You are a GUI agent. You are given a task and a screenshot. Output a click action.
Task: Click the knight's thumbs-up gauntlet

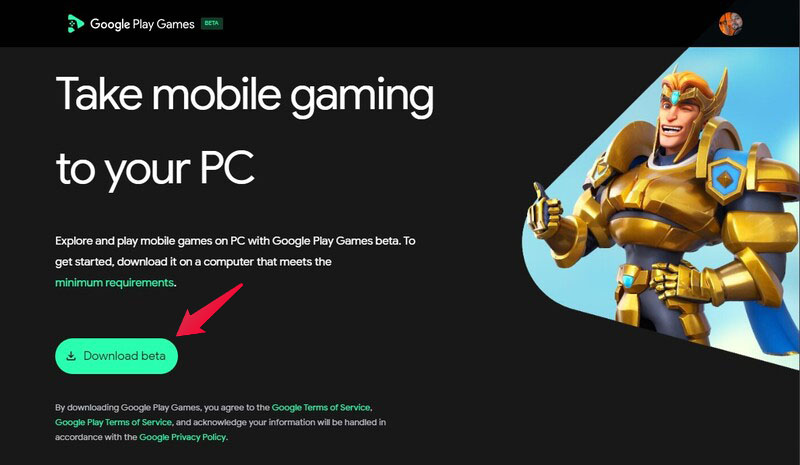click(x=545, y=213)
